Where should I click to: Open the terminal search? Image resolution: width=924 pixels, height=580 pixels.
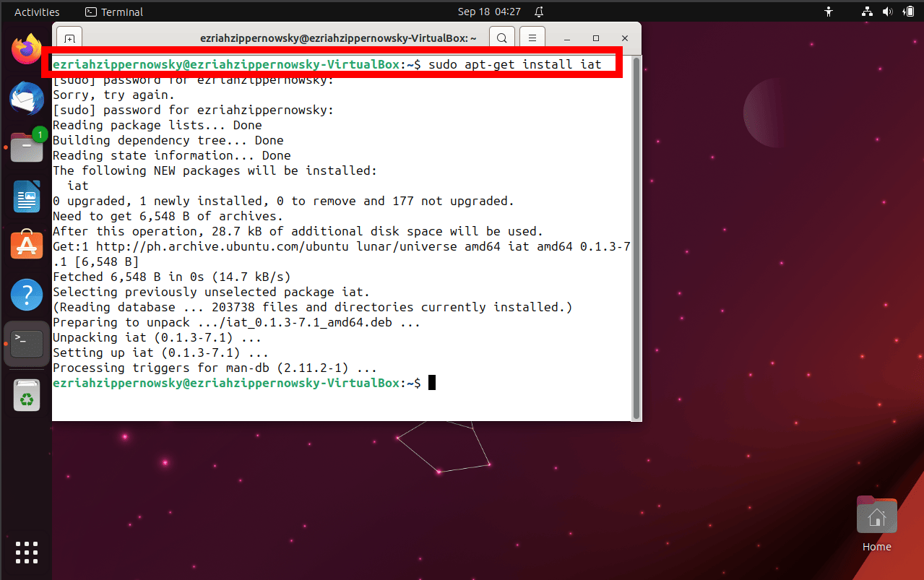pos(501,38)
